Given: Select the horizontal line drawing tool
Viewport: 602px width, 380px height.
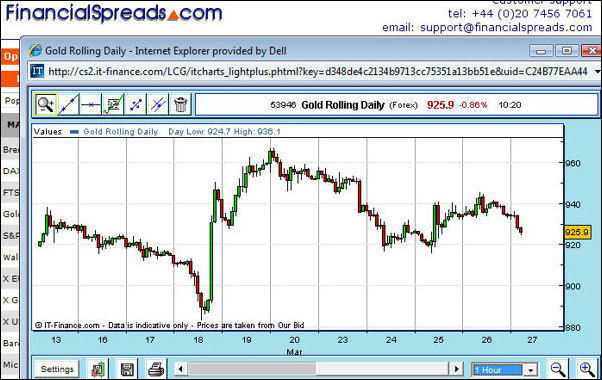Looking at the screenshot, I should tap(91, 104).
